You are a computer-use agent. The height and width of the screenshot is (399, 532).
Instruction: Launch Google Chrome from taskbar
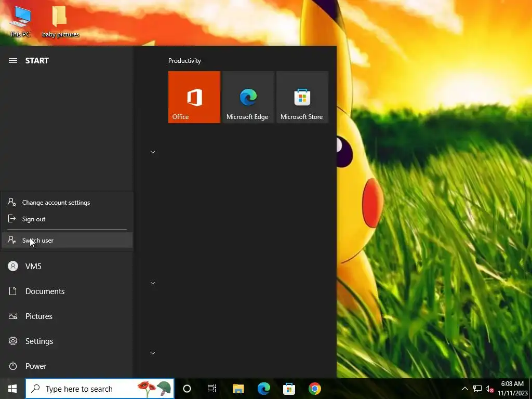pos(314,389)
